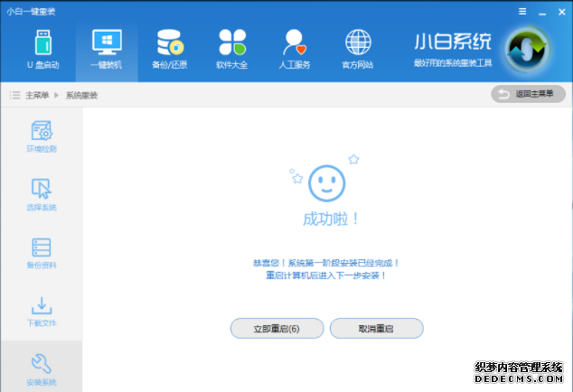Open 人工服务 support
The image size is (573, 392).
pos(295,50)
